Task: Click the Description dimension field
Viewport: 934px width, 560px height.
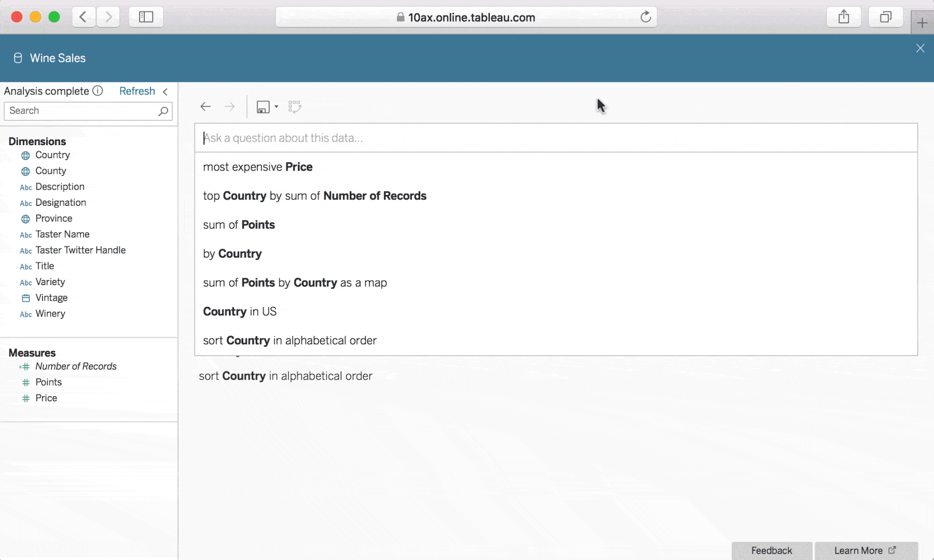Action: [60, 187]
